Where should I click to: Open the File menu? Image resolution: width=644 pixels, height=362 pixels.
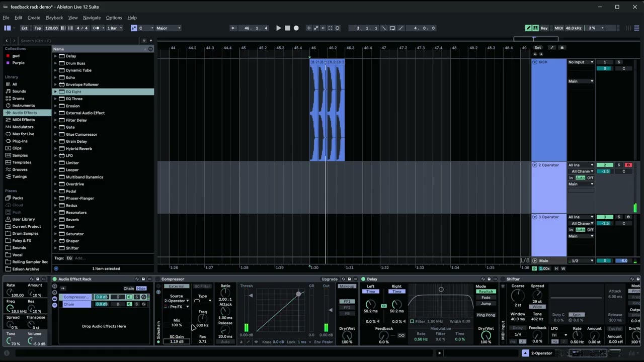[7, 18]
